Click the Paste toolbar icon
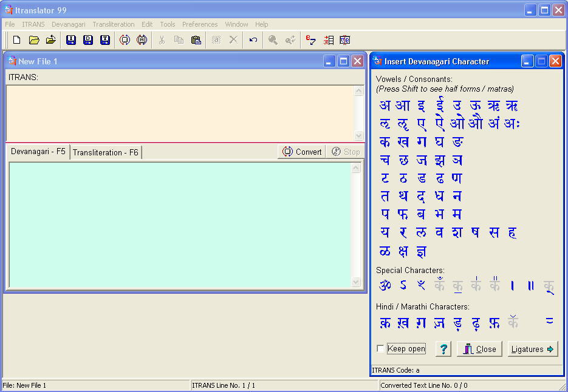568x392 pixels. [x=196, y=40]
